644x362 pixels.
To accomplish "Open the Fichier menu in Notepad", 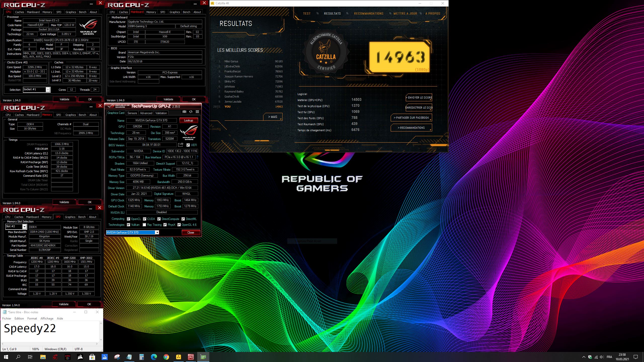I will point(7,318).
